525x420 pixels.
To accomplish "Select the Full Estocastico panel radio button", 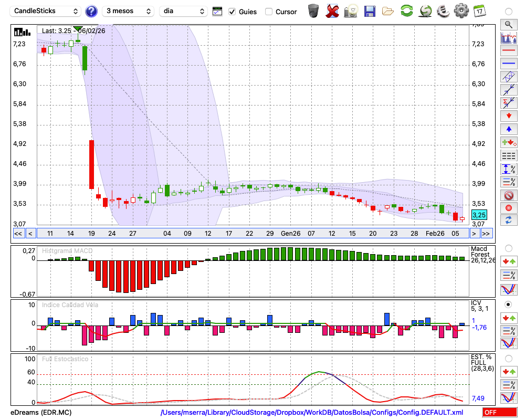I will (508, 359).
